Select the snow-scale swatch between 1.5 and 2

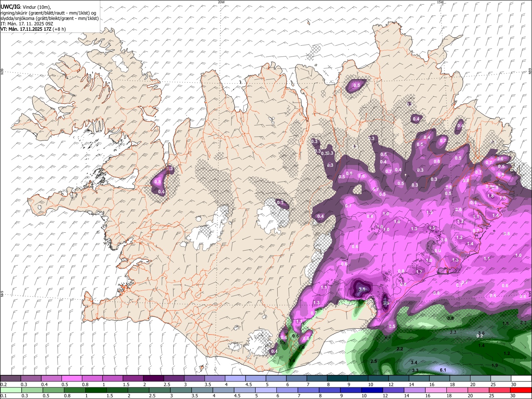(x=133, y=379)
